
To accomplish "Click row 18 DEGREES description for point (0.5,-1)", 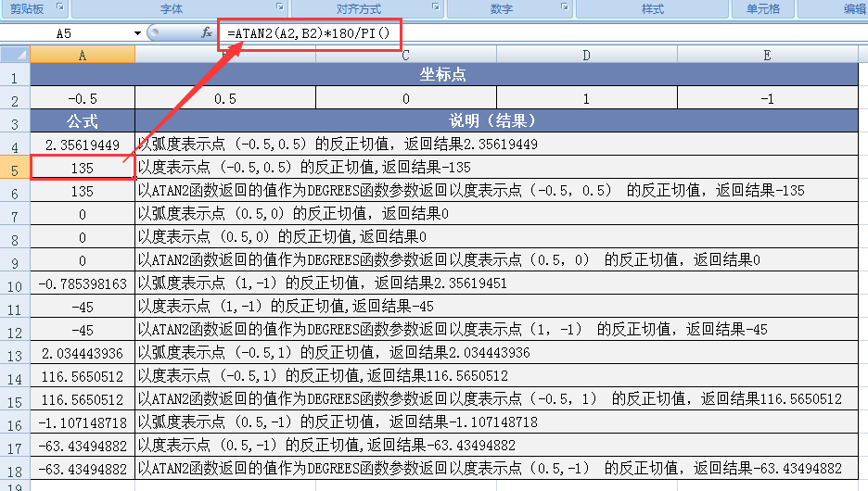I will pyautogui.click(x=496, y=470).
